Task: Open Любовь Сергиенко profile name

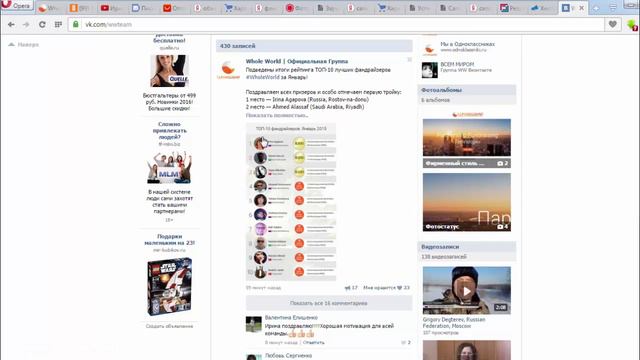Action: pyautogui.click(x=288, y=356)
